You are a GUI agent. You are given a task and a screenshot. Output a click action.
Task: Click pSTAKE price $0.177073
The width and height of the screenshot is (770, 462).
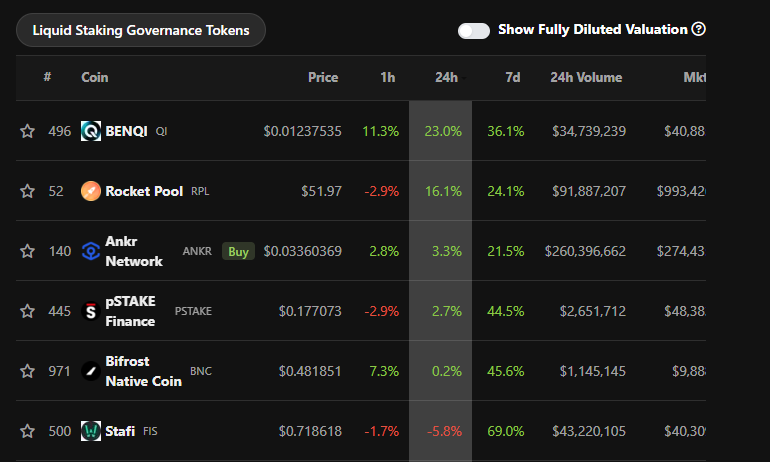pyautogui.click(x=310, y=311)
